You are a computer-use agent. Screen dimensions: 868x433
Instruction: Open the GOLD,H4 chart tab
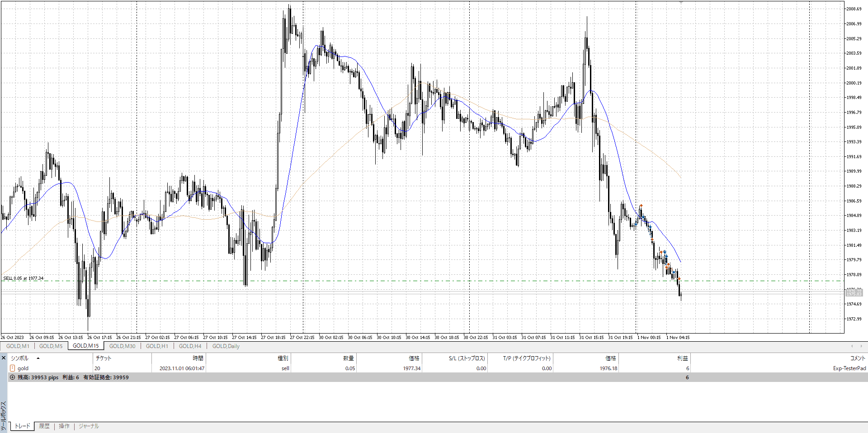tap(190, 346)
